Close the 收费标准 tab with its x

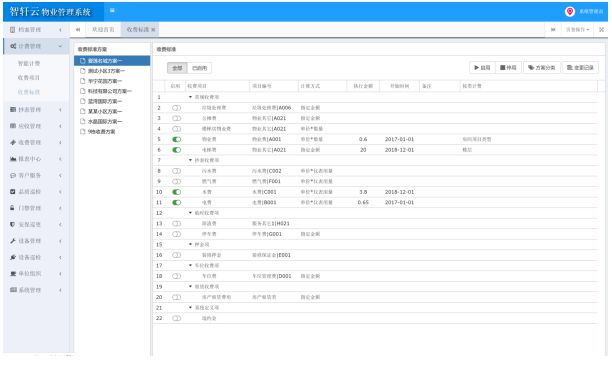tap(153, 30)
